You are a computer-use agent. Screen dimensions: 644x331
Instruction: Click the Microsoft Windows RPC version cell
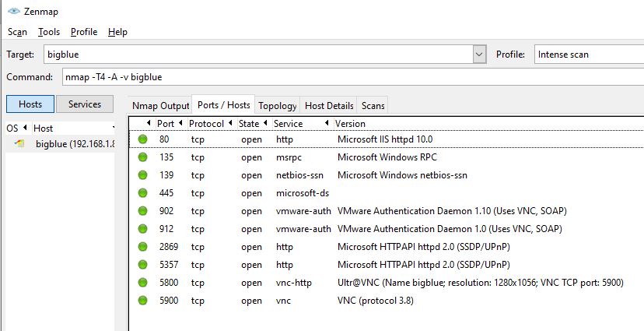coord(387,157)
